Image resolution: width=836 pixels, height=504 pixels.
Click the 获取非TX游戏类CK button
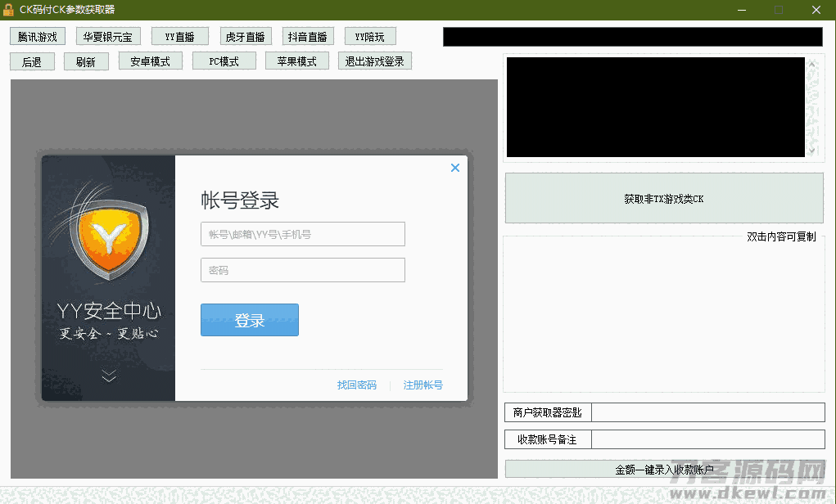click(664, 198)
